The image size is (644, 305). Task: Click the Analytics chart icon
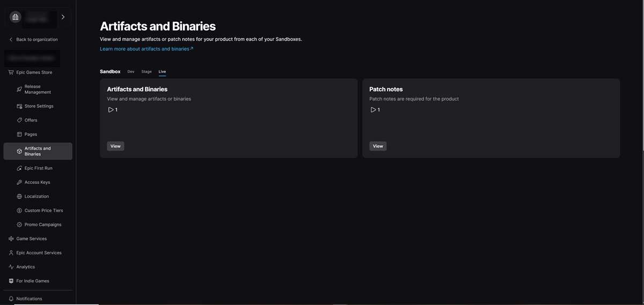click(11, 267)
